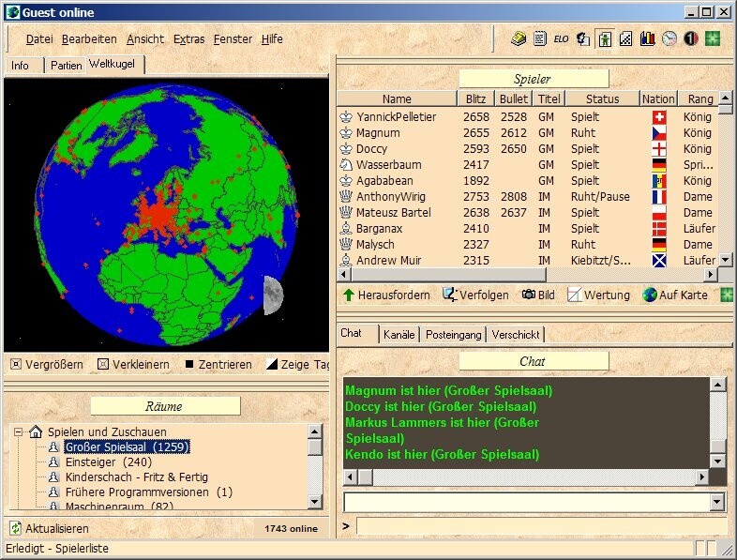This screenshot has height=560, width=737.
Task: Open the Extras menu
Action: coord(188,38)
